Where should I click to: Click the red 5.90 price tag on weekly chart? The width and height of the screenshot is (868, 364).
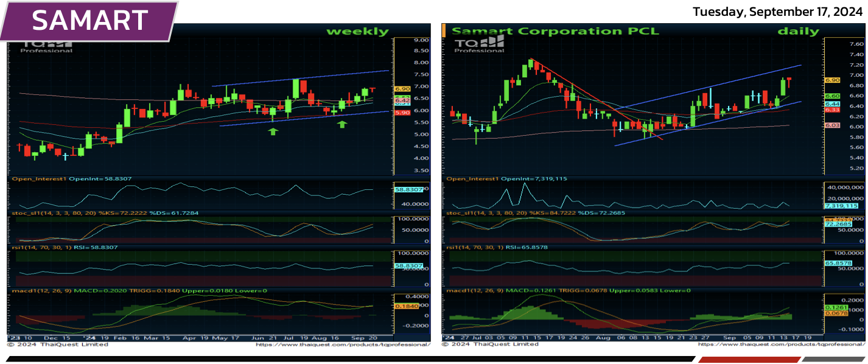[402, 113]
